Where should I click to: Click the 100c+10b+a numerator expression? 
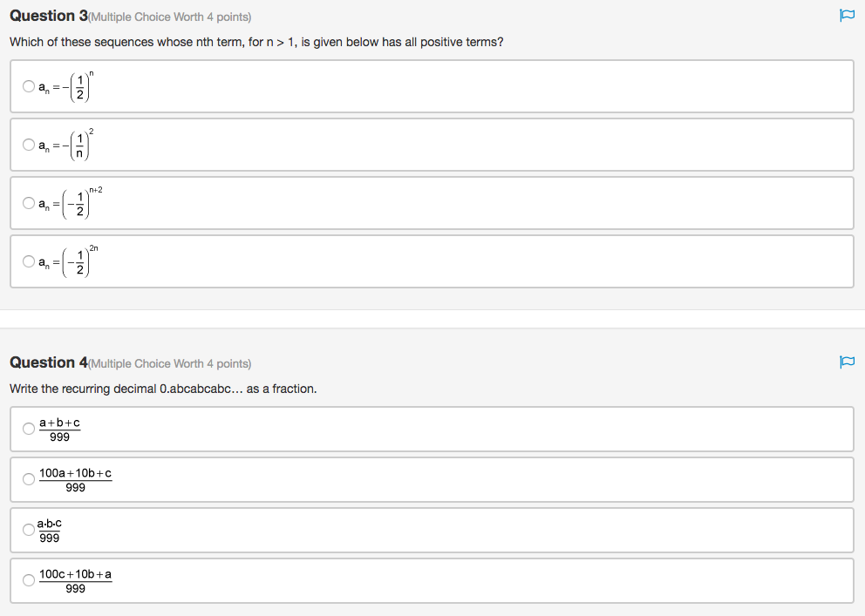[76, 574]
